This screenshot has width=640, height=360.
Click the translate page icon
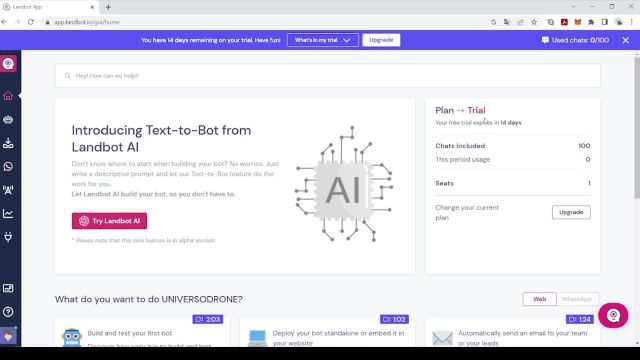507,22
